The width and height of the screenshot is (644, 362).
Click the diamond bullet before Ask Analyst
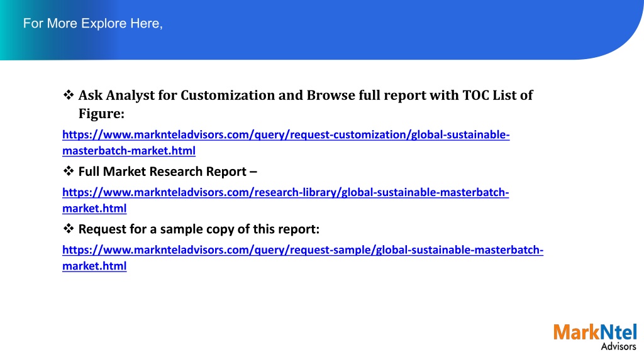click(x=68, y=95)
